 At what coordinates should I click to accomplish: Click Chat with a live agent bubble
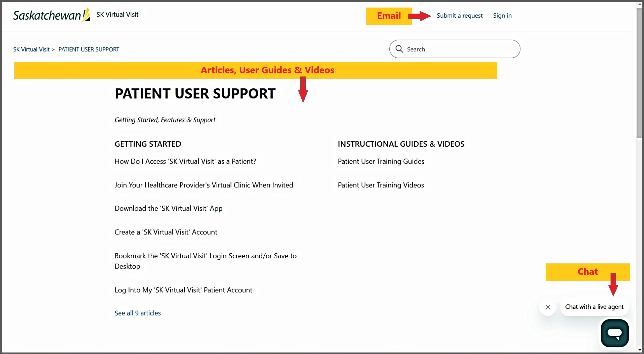coord(594,307)
